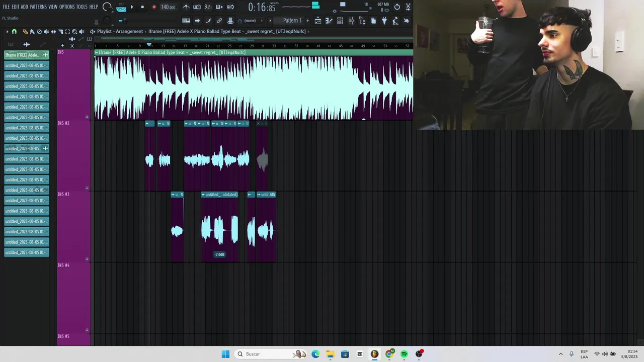Open the Playlist view icon

(x=318, y=21)
